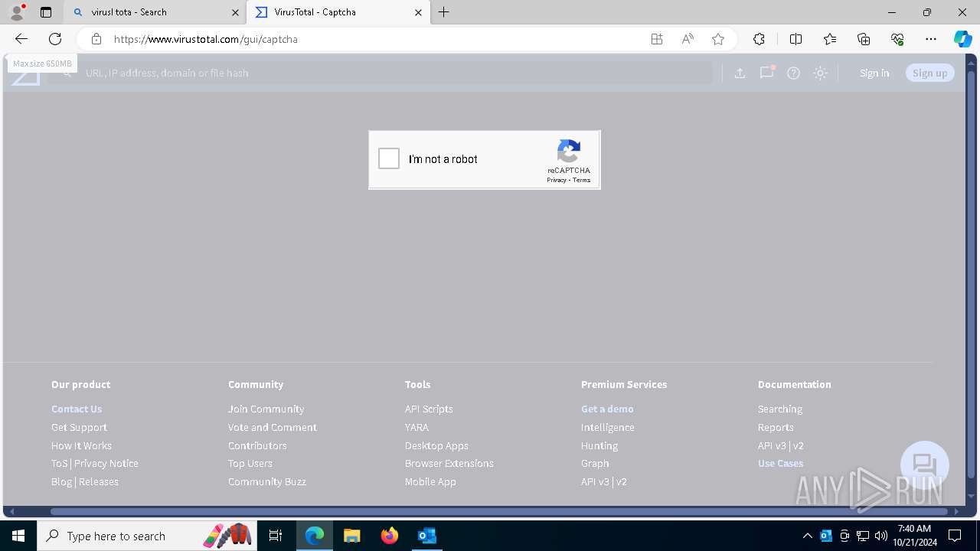Image resolution: width=980 pixels, height=551 pixels.
Task: Activate Read aloud icon
Action: (x=688, y=39)
